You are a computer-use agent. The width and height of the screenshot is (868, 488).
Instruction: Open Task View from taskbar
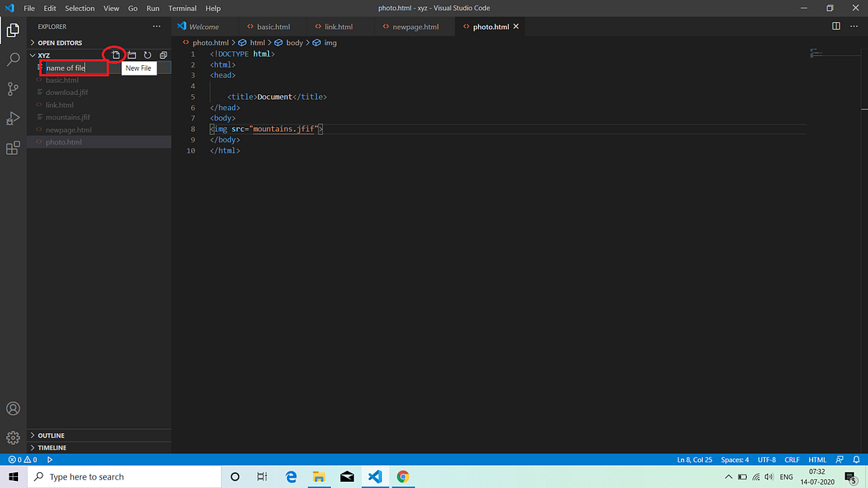pyautogui.click(x=263, y=476)
